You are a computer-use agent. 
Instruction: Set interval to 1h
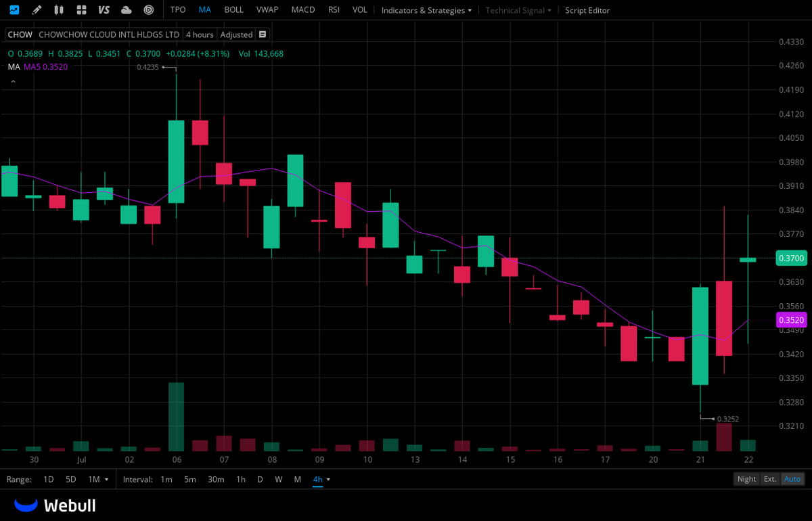[241, 479]
